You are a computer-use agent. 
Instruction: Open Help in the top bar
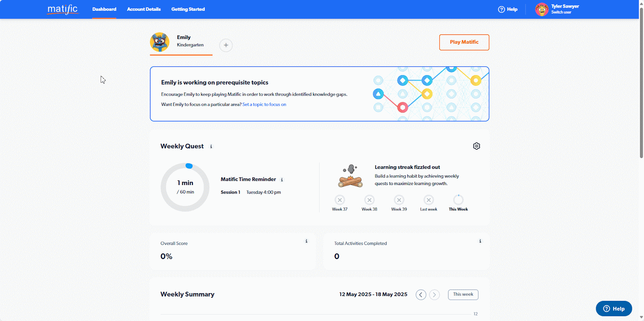click(x=508, y=9)
